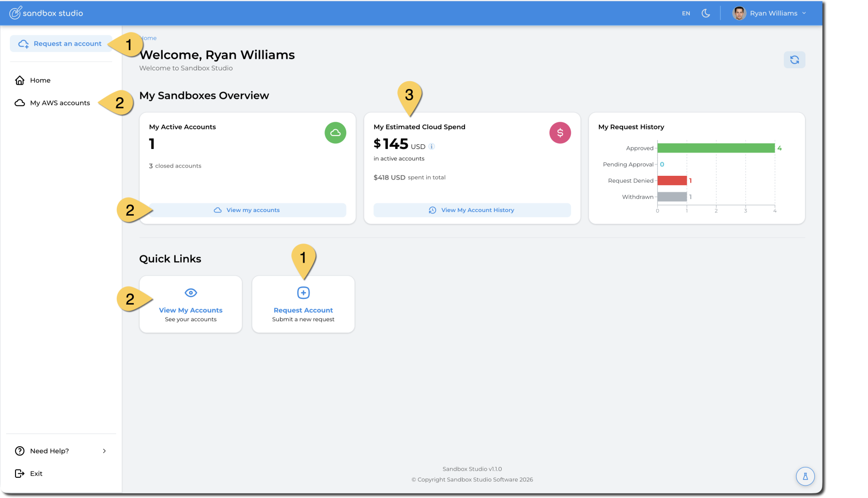Click the Sandbox Studio logo
This screenshot has height=498, width=868.
(46, 13)
